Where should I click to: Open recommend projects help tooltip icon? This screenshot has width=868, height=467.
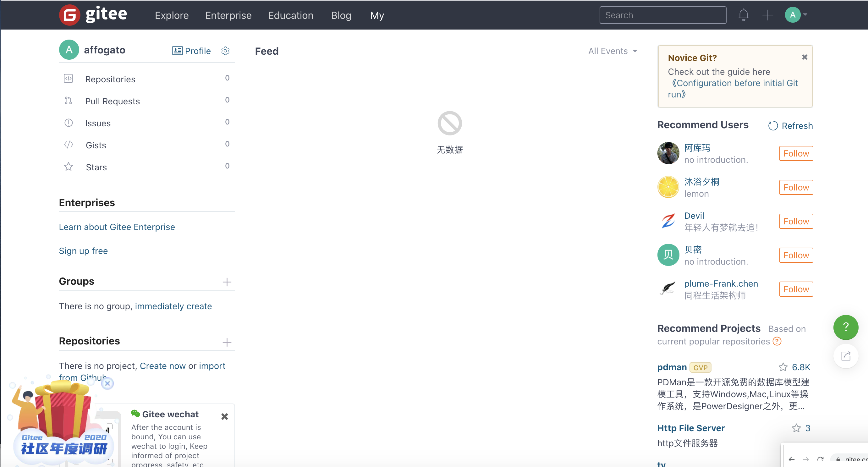(x=777, y=341)
